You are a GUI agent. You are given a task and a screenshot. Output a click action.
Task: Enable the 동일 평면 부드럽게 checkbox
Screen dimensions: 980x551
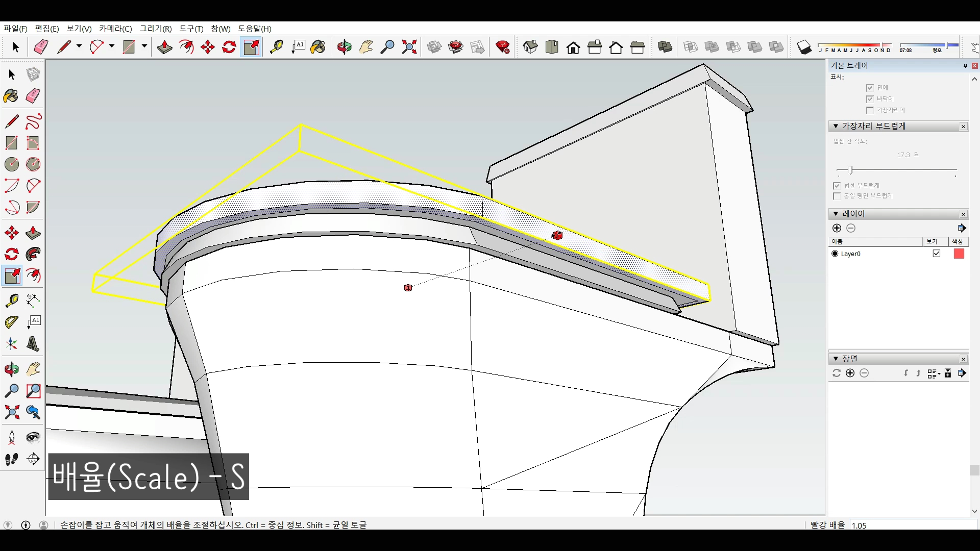click(x=837, y=196)
